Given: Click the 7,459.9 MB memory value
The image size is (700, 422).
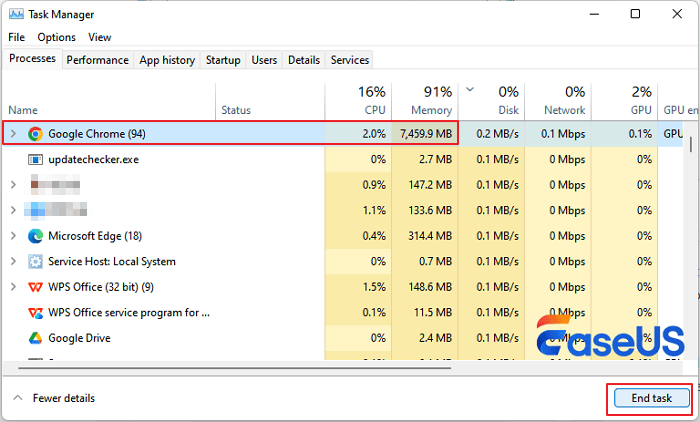Looking at the screenshot, I should 426,134.
